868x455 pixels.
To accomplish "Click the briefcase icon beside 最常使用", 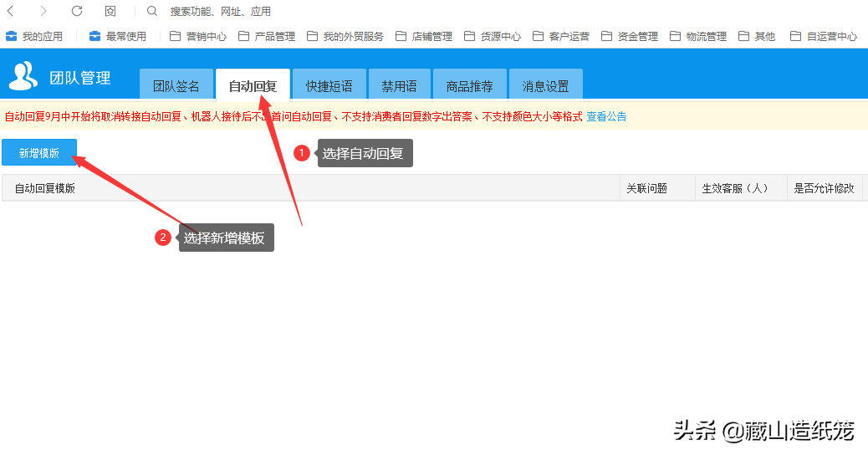I will coord(94,37).
